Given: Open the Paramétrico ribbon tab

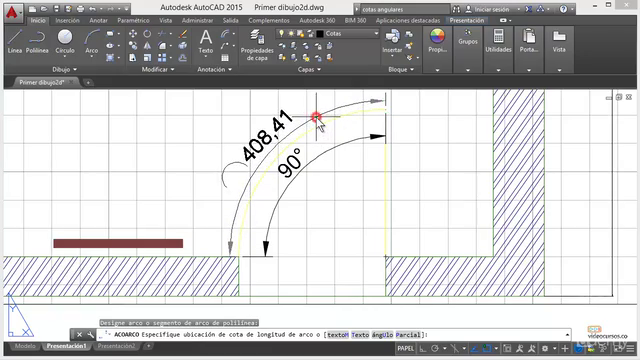Looking at the screenshot, I should pyautogui.click(x=133, y=20).
